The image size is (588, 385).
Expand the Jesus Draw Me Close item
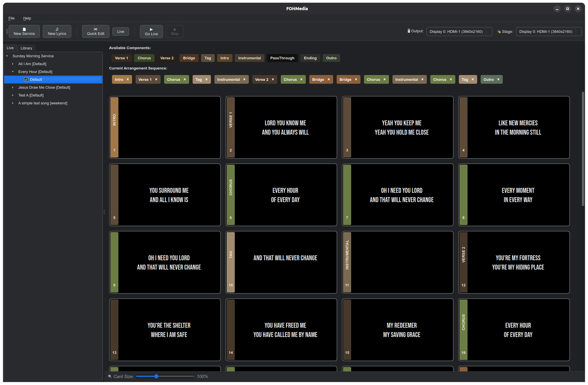click(x=13, y=87)
